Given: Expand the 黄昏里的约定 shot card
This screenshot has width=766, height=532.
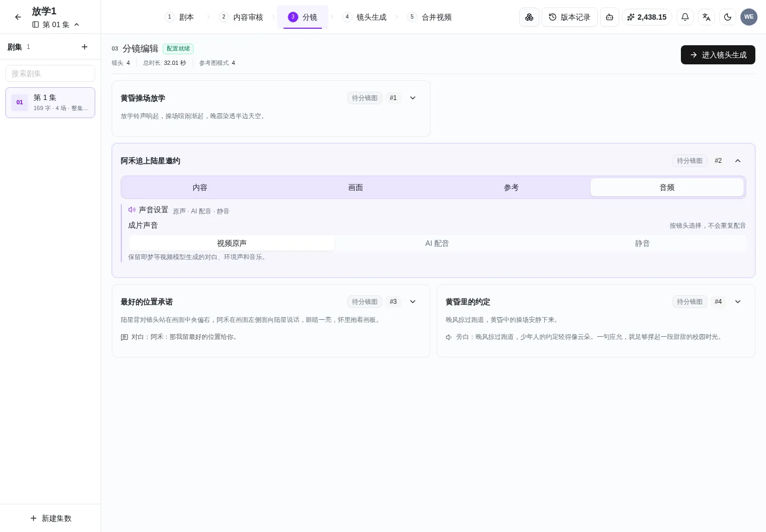Looking at the screenshot, I should [738, 302].
